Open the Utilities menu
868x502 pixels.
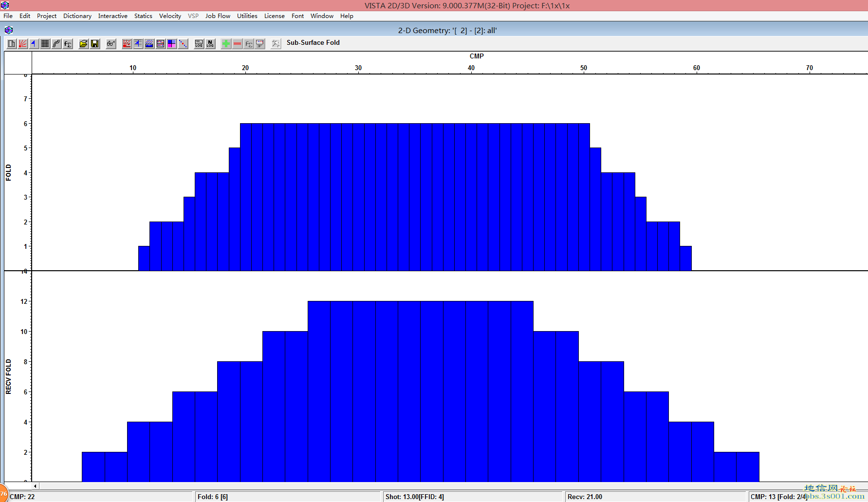point(247,16)
